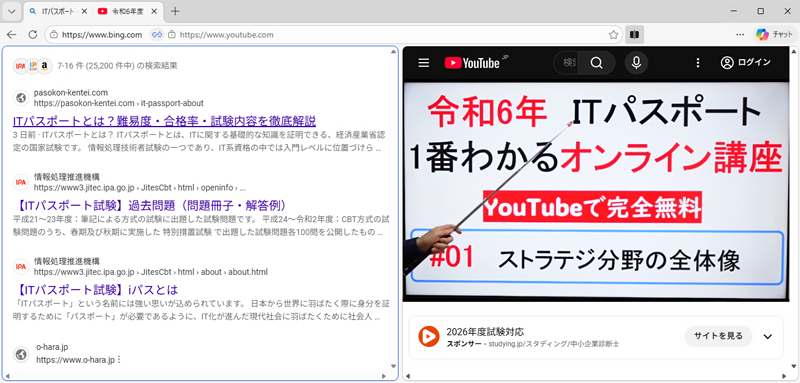Open more options next to o-hara.jp URL
The width and height of the screenshot is (800, 383).
point(119,360)
